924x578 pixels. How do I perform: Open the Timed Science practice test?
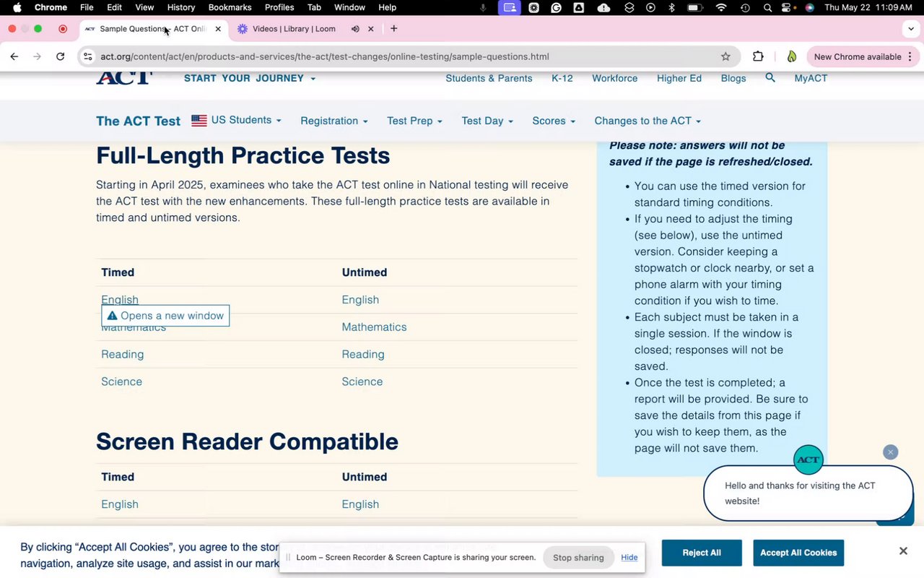point(121,382)
